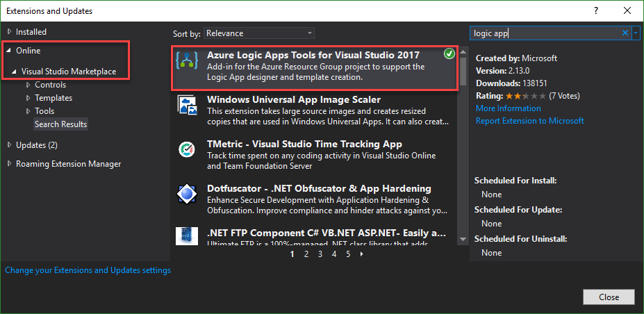The height and width of the screenshot is (314, 644).
Task: Select the Dotfuscator - .NET Obfuscator & App Hardening title
Action: pos(319,188)
